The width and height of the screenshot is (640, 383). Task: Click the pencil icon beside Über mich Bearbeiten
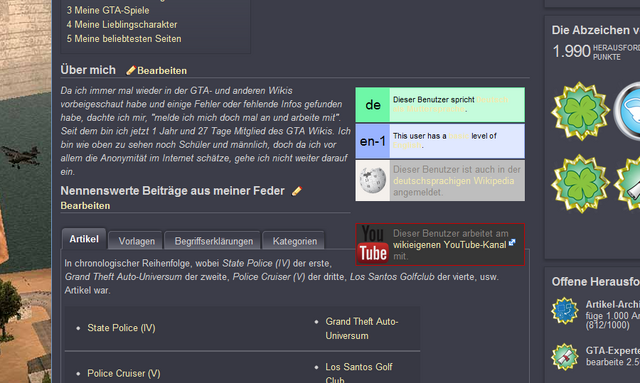point(131,70)
